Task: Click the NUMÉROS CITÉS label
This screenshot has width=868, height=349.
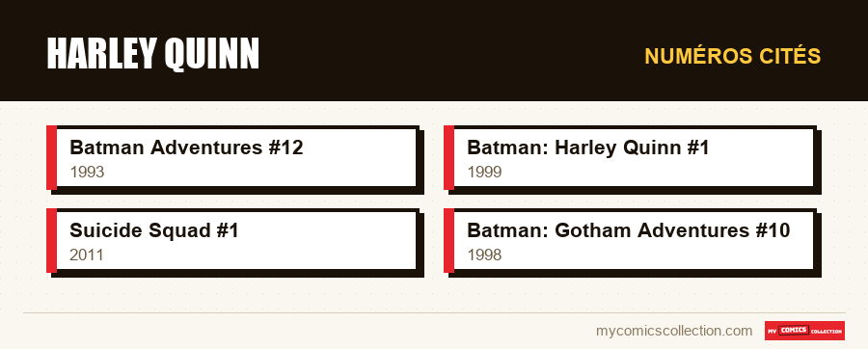Action: pyautogui.click(x=733, y=57)
